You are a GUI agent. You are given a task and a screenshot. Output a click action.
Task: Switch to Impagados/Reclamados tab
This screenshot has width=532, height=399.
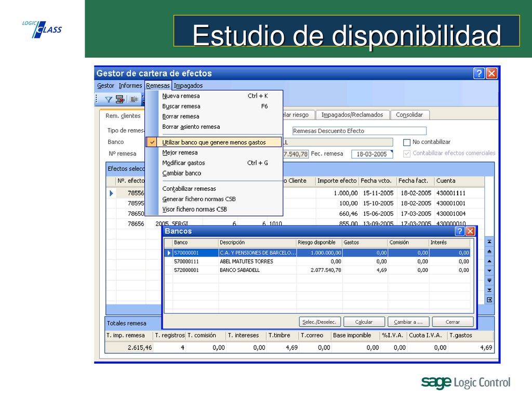352,115
